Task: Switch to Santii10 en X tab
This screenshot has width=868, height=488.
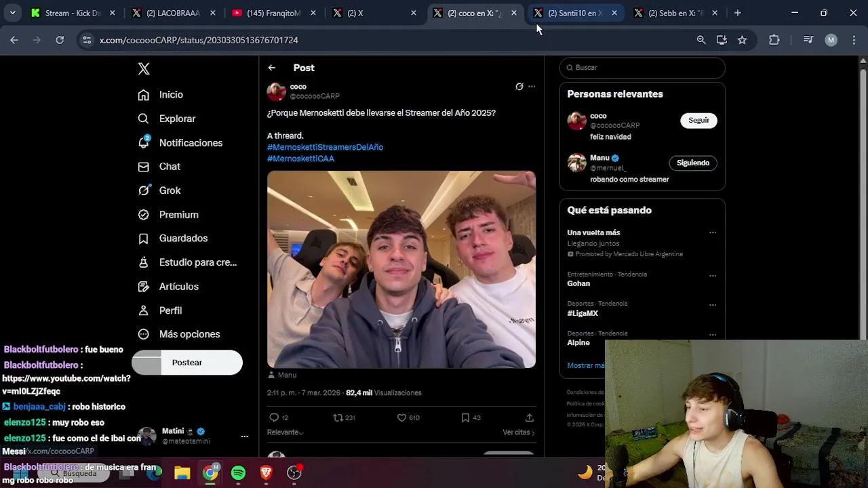Action: [575, 13]
